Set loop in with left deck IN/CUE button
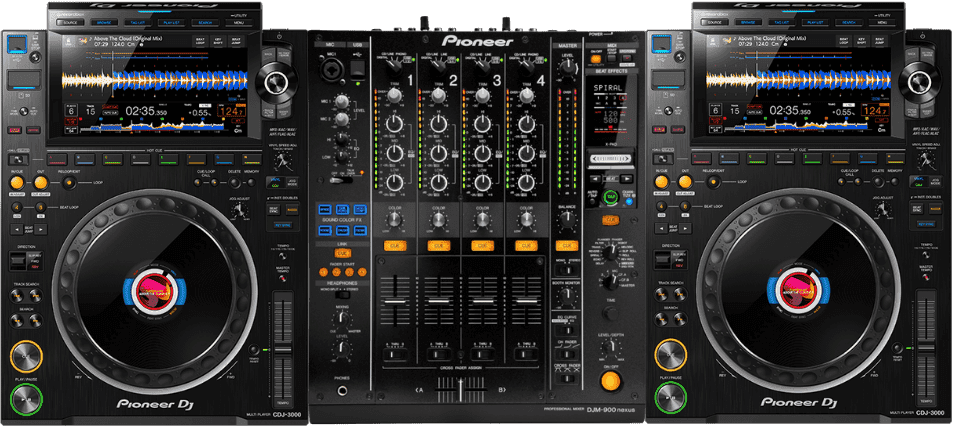This screenshot has height=428, width=954. 16,182
